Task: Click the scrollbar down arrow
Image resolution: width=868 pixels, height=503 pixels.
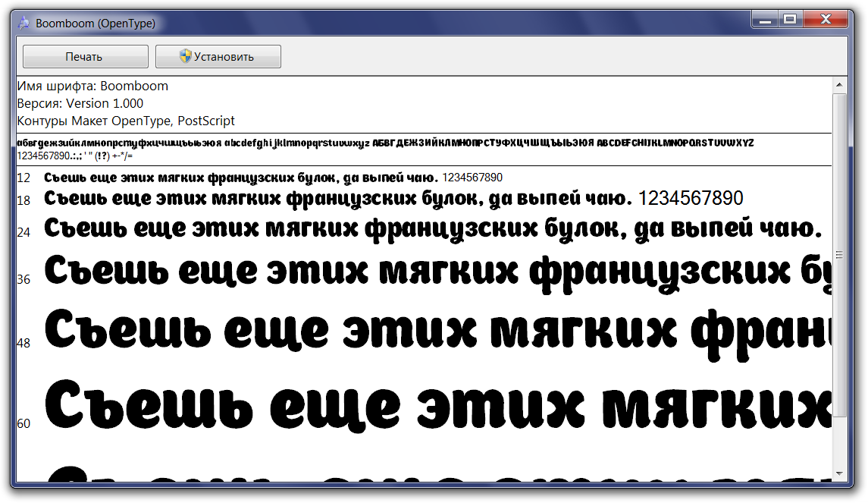Action: click(839, 473)
